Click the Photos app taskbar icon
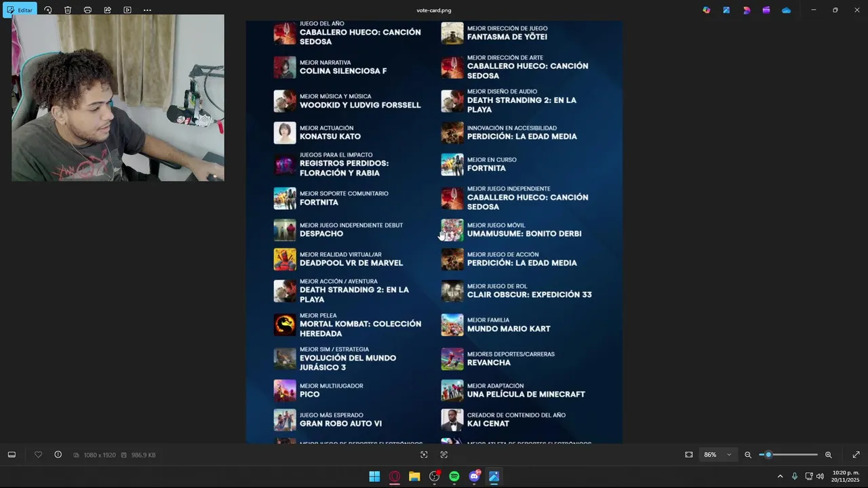Image resolution: width=868 pixels, height=488 pixels. (x=494, y=476)
